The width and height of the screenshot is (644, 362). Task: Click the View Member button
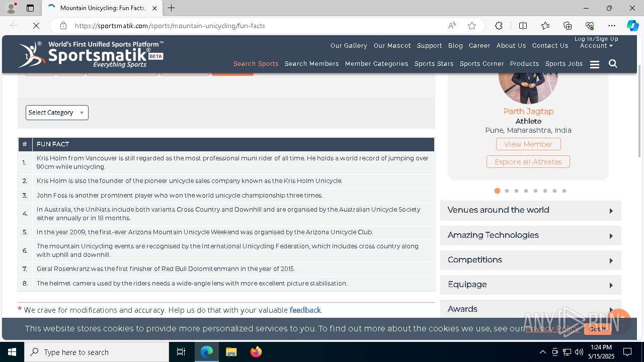coord(528,144)
